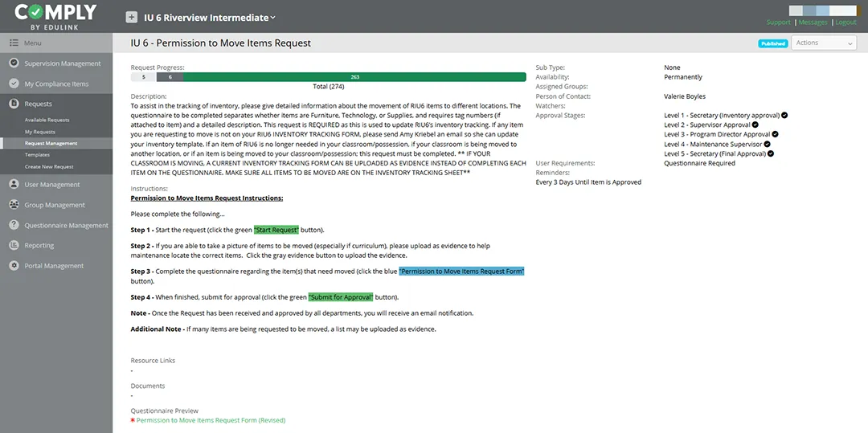Click the plus icon beside the school name
Image resolution: width=868 pixels, height=433 pixels.
pyautogui.click(x=131, y=18)
